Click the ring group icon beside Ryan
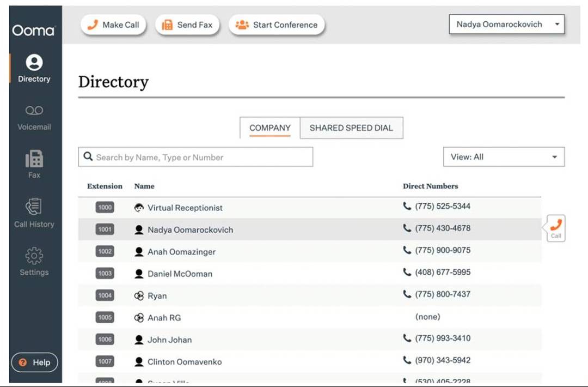The height and width of the screenshot is (387, 588). (139, 296)
